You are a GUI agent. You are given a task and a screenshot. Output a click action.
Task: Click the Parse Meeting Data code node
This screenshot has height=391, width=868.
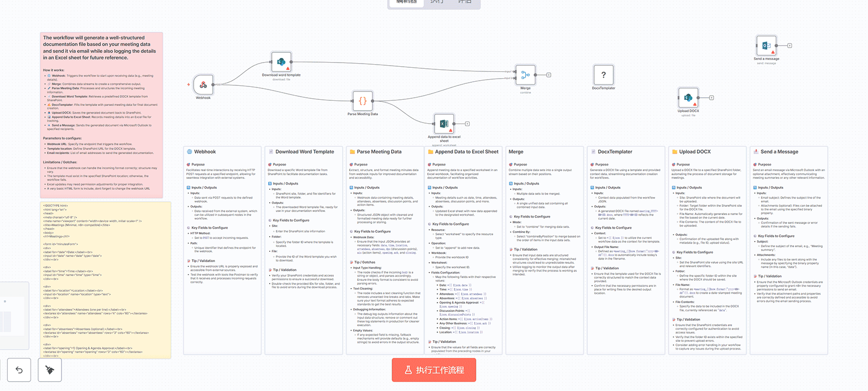click(x=362, y=101)
